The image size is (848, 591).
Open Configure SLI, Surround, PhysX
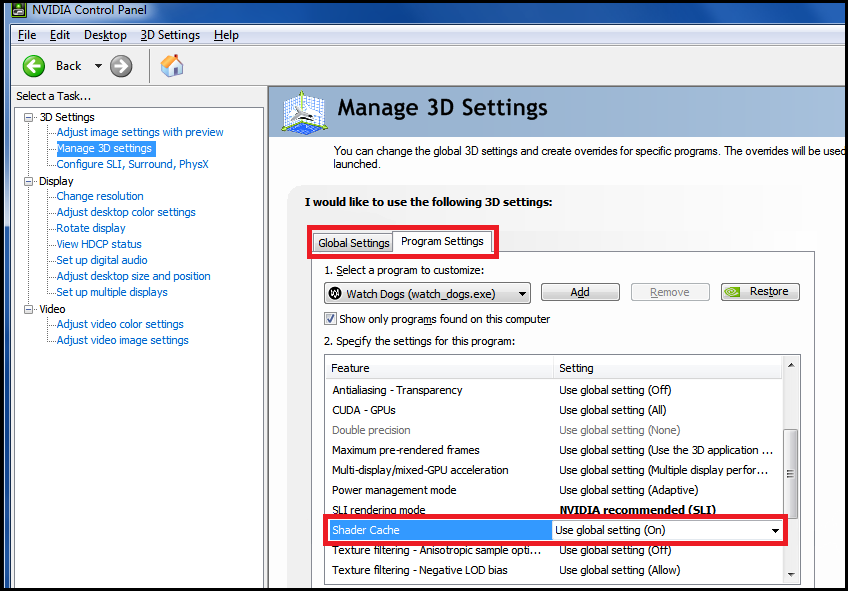(132, 164)
